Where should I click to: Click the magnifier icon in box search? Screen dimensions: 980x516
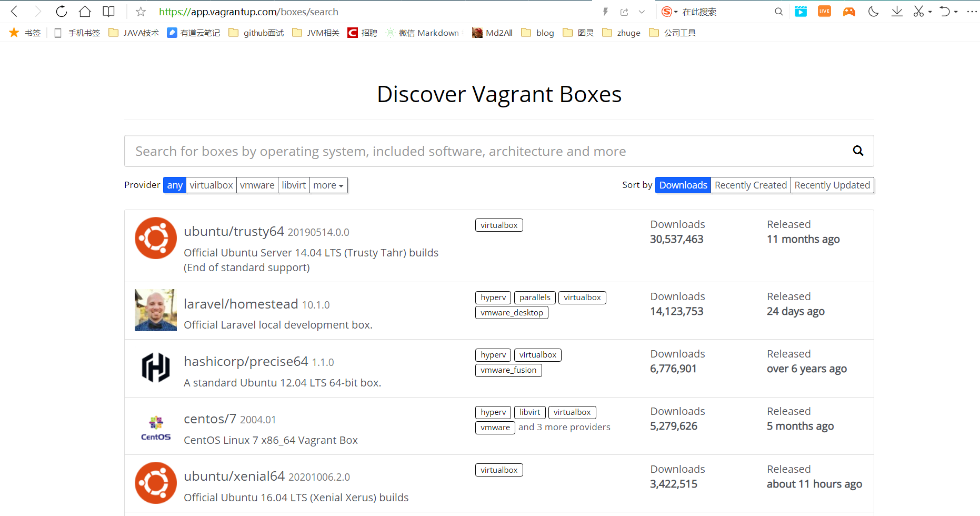[x=858, y=151]
